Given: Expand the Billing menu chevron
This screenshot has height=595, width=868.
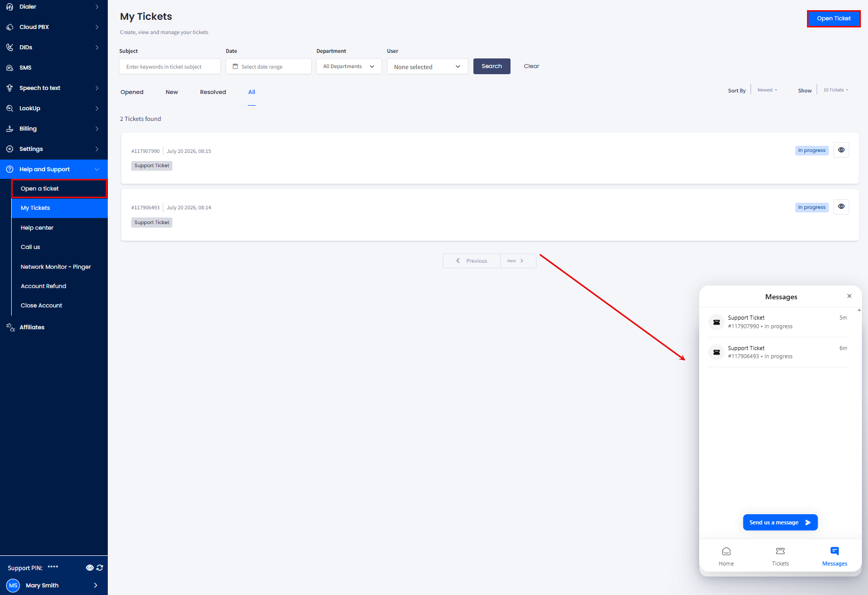Looking at the screenshot, I should point(97,129).
